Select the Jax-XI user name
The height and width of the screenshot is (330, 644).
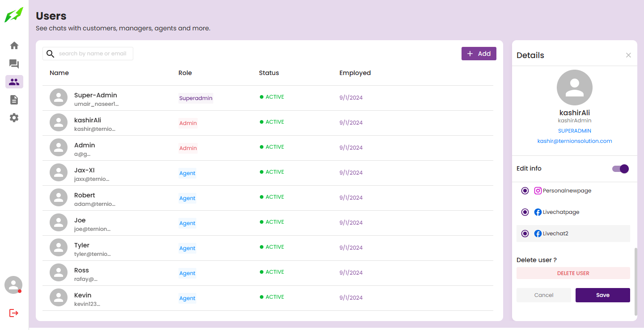pyautogui.click(x=85, y=170)
